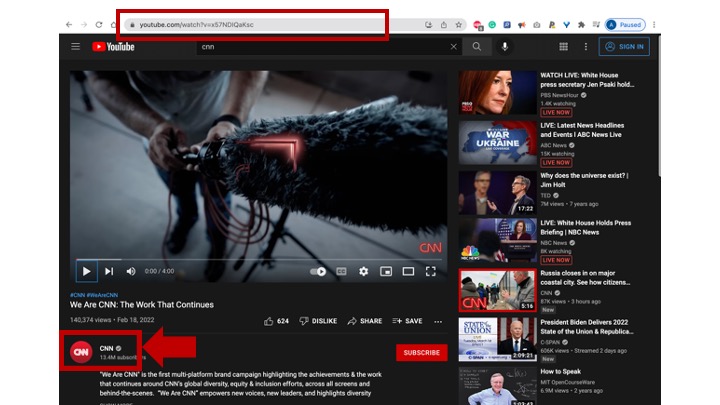Open the YouTube apps grid icon
This screenshot has height=405, width=720.
[x=563, y=47]
